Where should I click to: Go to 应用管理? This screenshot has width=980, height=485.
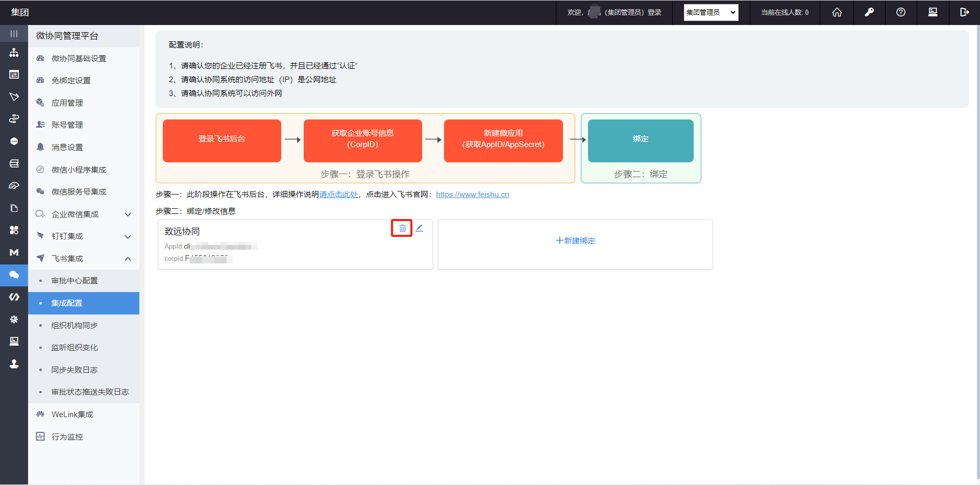click(x=84, y=103)
